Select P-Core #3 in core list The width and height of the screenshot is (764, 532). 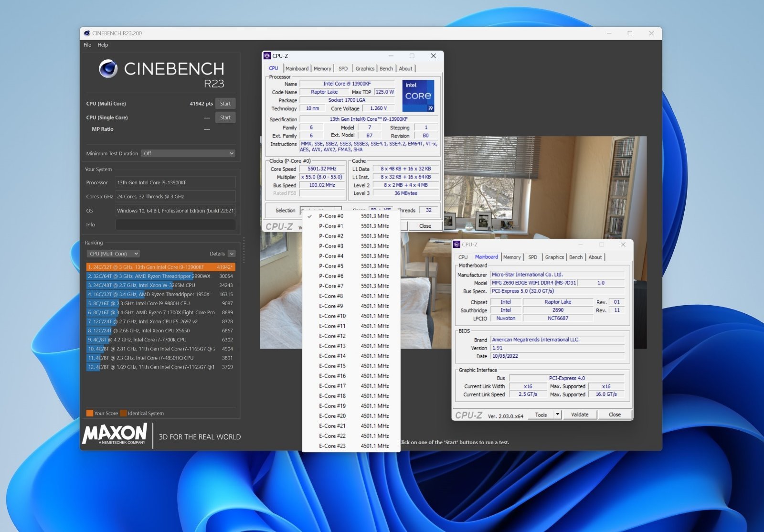[x=351, y=246]
